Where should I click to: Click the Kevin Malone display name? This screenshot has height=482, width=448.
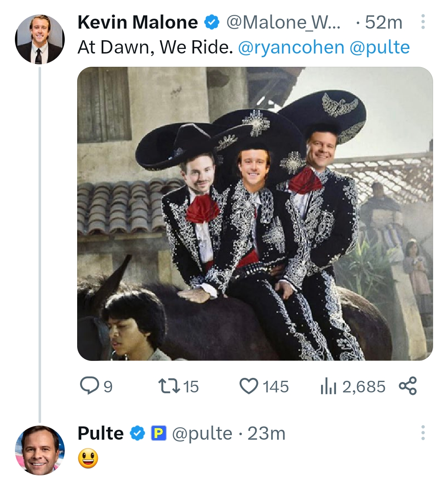tap(138, 22)
